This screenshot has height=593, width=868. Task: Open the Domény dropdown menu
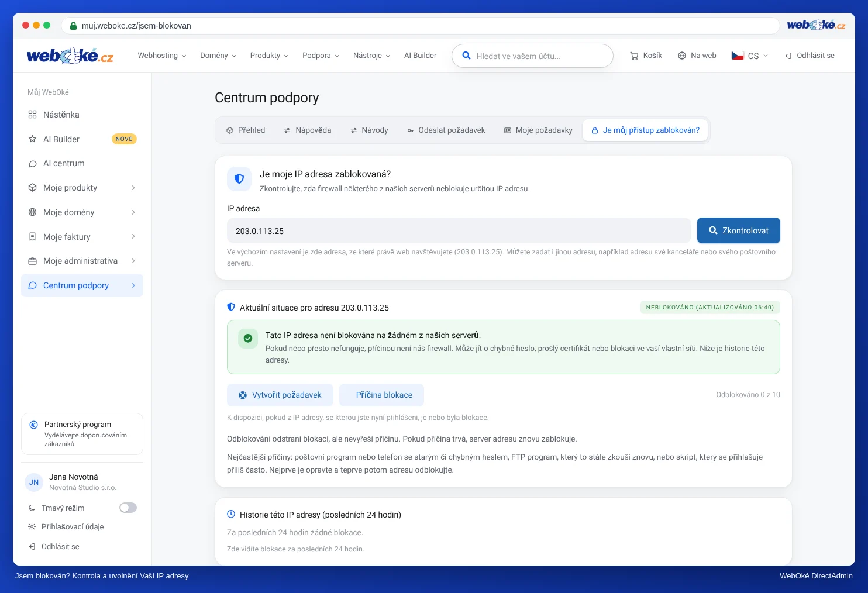218,56
